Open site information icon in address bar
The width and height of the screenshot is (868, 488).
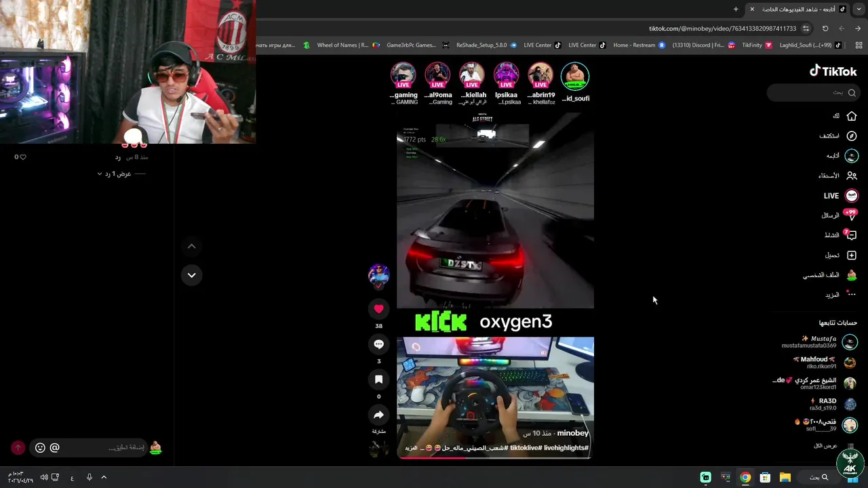(806, 28)
